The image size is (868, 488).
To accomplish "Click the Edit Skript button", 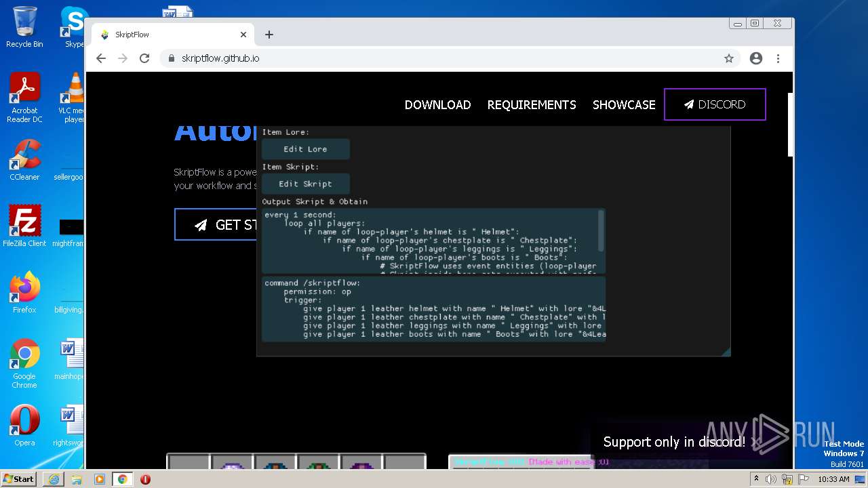I will point(306,184).
